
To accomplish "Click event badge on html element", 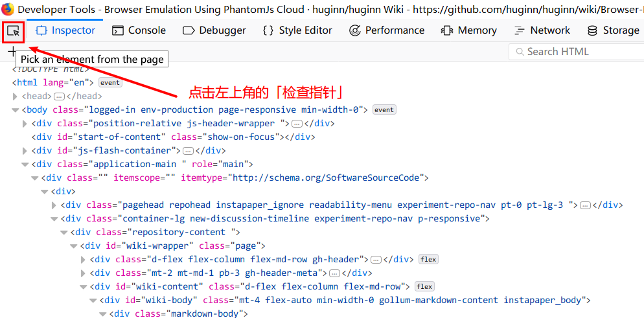I will click(x=110, y=82).
